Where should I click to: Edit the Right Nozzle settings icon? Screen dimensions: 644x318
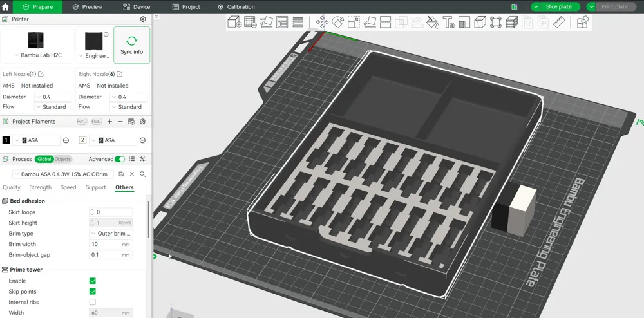[x=119, y=74]
